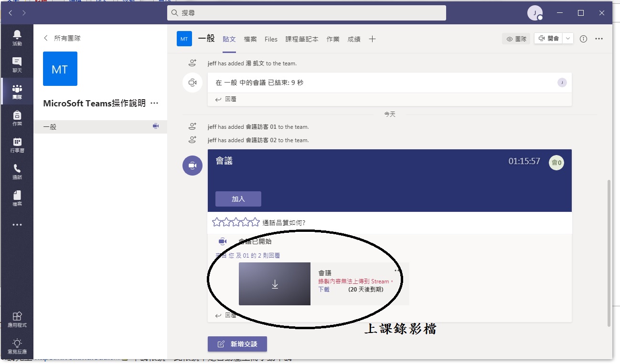The image size is (620, 364).
Task: Join the meeting with 加入 button
Action: (238, 199)
